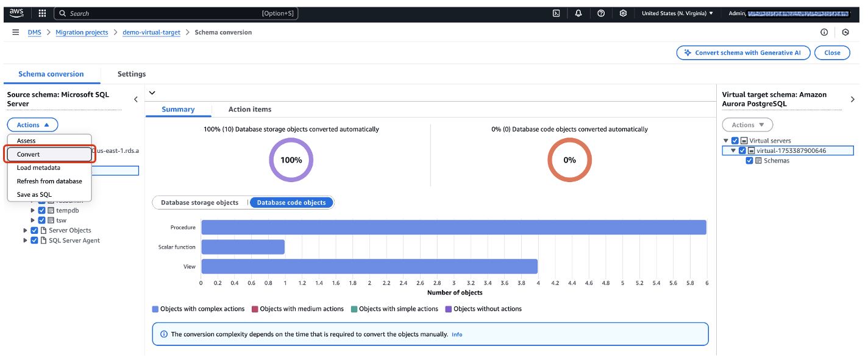Toggle the hamburger navigation menu
Screen dimensions: 868x363
pos(16,32)
